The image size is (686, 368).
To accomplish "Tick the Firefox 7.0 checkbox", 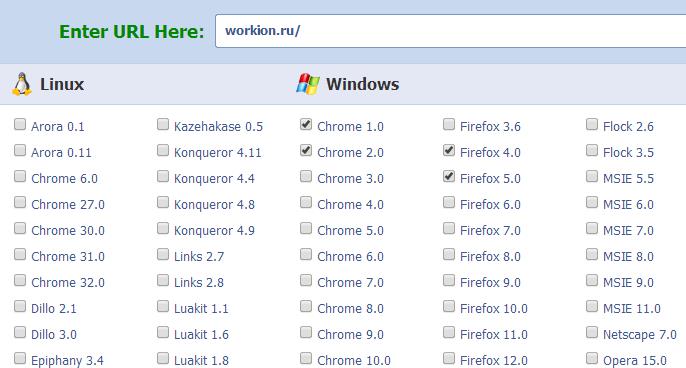I will (x=449, y=228).
